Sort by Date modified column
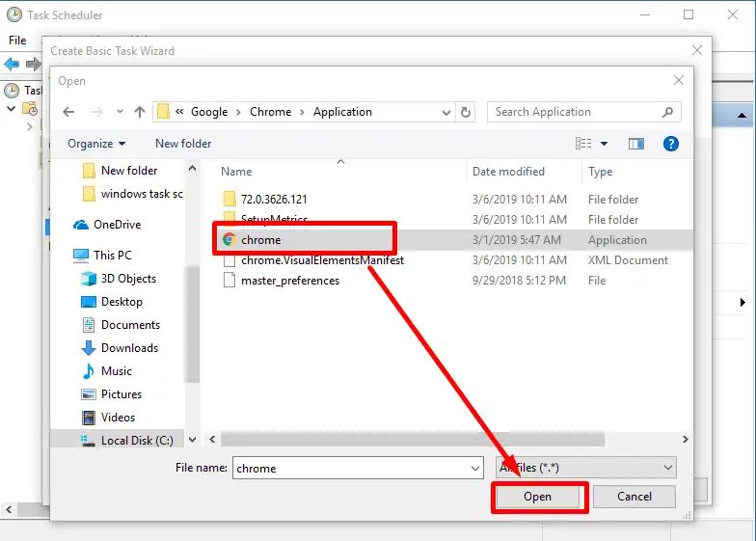756x541 pixels. (509, 172)
